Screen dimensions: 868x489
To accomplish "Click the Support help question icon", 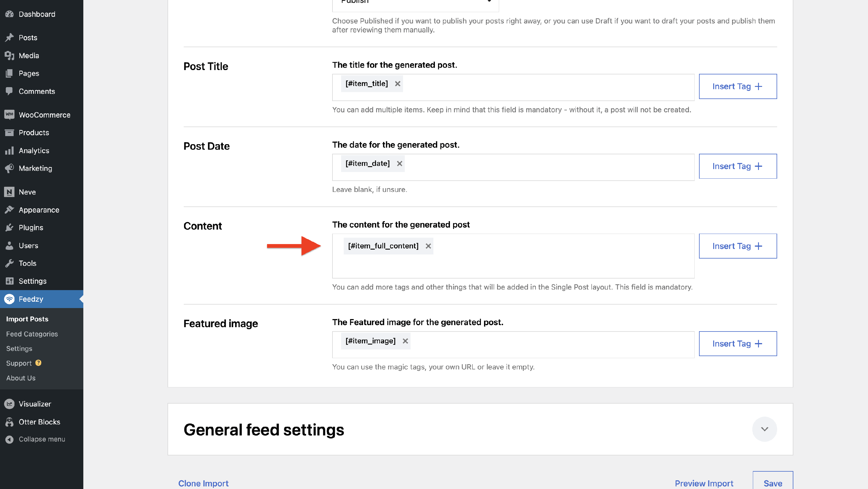I will [x=38, y=363].
